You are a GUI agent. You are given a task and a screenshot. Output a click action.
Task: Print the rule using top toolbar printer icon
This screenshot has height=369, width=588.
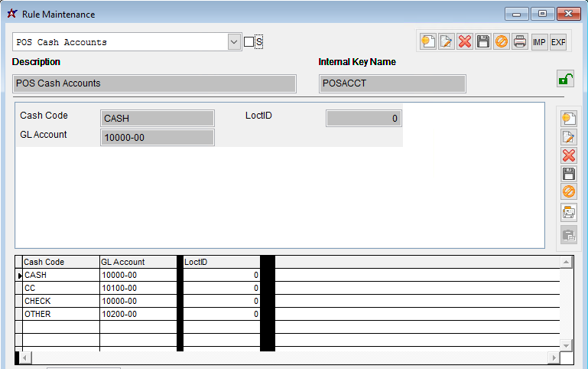pyautogui.click(x=520, y=42)
